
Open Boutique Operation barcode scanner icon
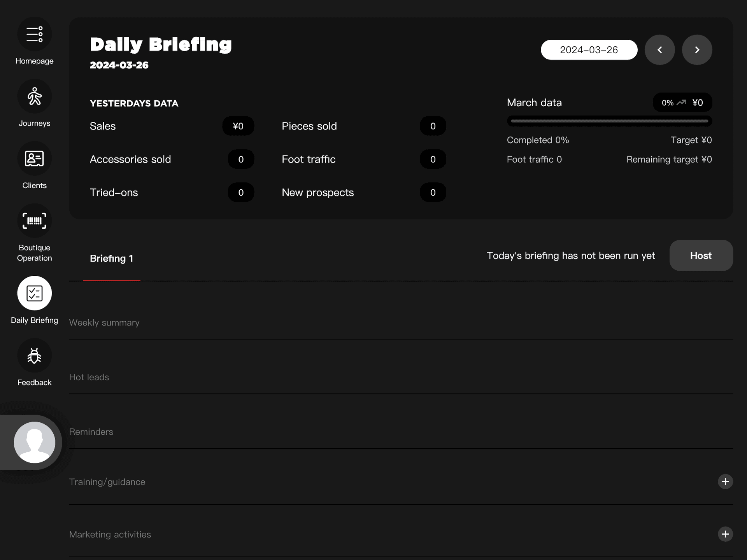click(34, 221)
